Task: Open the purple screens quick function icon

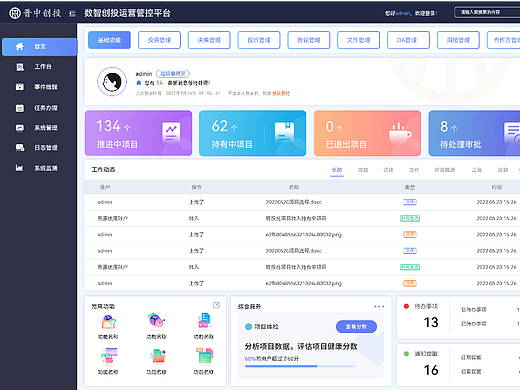Action: tap(109, 355)
